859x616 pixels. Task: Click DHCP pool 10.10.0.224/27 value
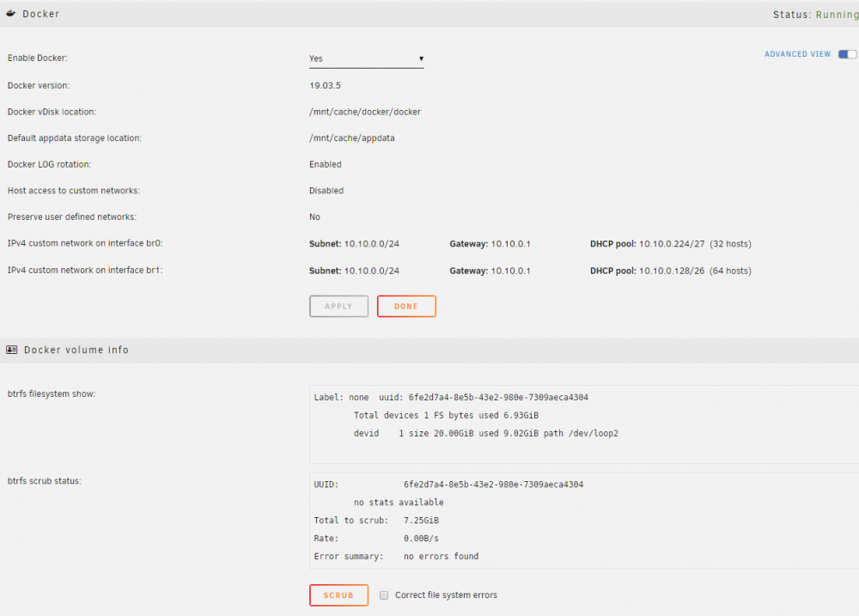(672, 244)
